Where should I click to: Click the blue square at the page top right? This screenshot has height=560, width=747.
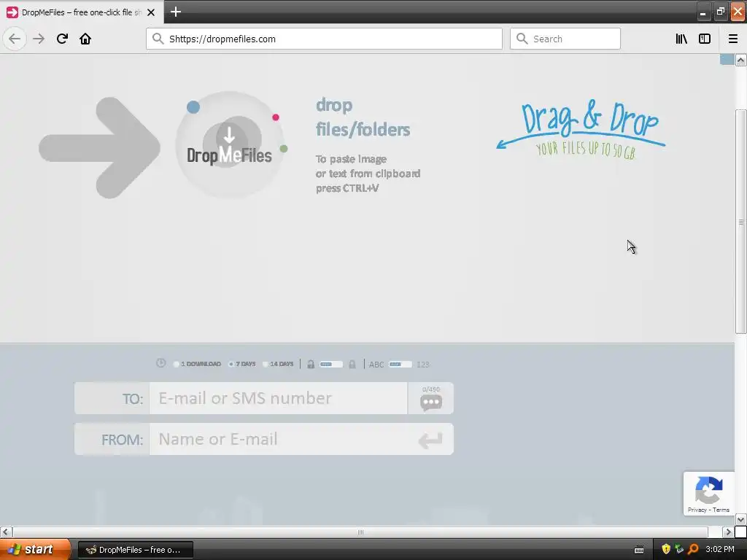pyautogui.click(x=727, y=59)
